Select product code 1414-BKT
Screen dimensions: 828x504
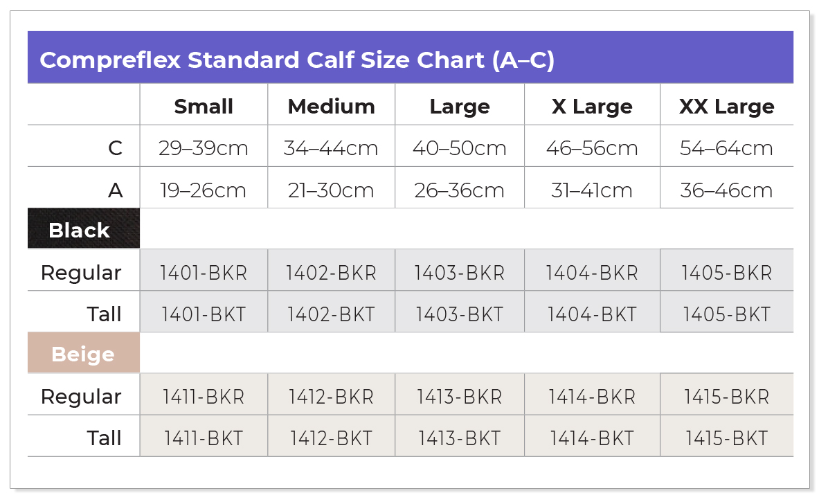[x=592, y=438]
